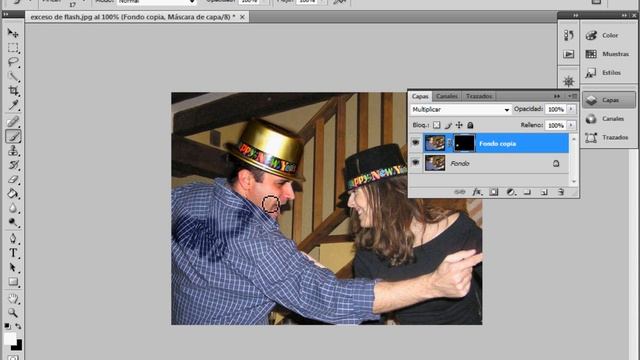Toggle lock image pixels brush icon
640x360 pixels.
448,125
